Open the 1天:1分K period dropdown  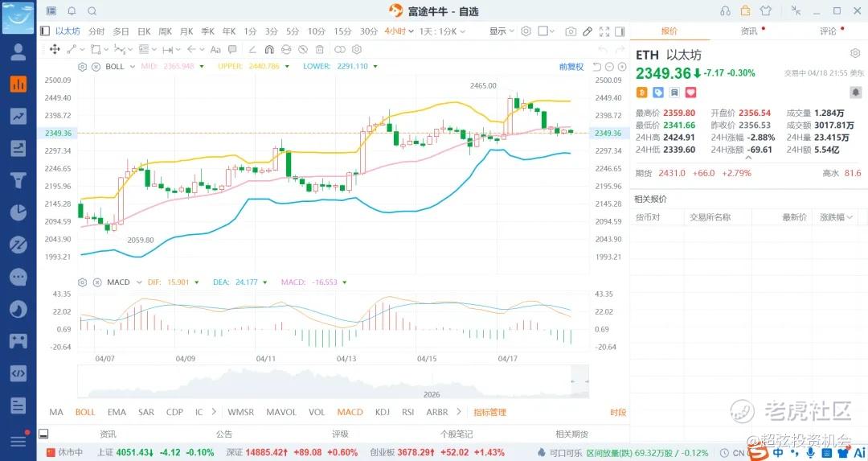click(442, 31)
